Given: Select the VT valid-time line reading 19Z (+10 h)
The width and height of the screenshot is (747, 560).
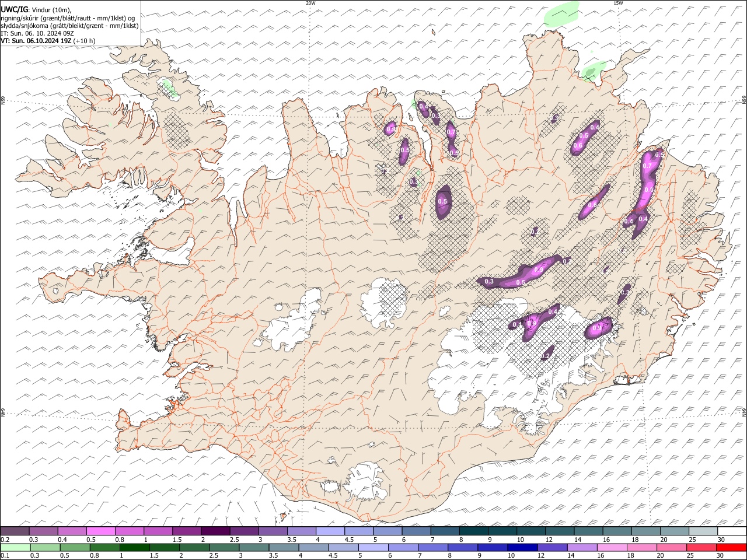Looking at the screenshot, I should click(x=48, y=41).
